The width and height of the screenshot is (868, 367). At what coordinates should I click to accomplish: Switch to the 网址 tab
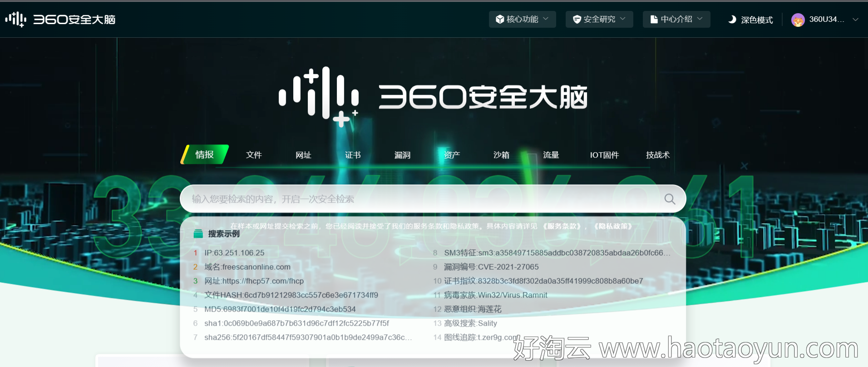pos(303,155)
